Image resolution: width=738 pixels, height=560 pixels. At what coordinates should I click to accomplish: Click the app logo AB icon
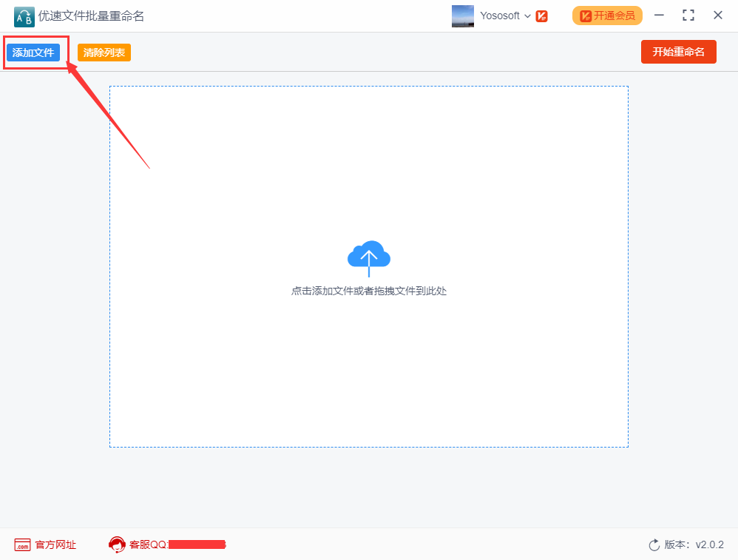pyautogui.click(x=24, y=17)
